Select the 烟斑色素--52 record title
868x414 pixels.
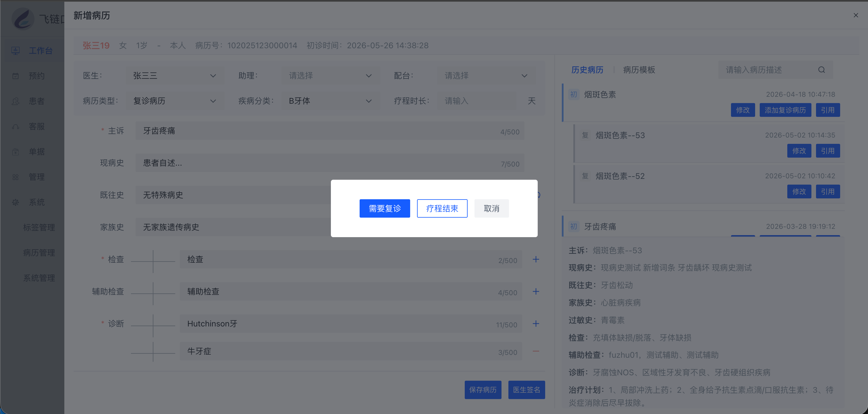coord(620,176)
